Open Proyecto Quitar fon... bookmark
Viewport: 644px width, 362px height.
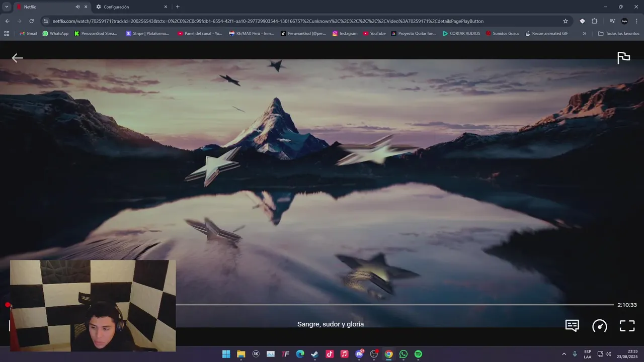pyautogui.click(x=414, y=34)
